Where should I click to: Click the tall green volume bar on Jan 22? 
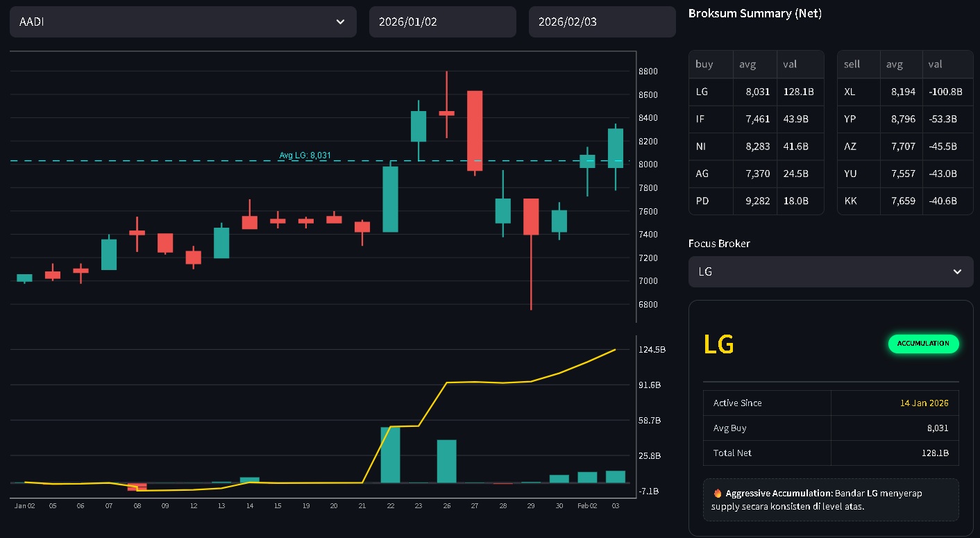(x=390, y=455)
